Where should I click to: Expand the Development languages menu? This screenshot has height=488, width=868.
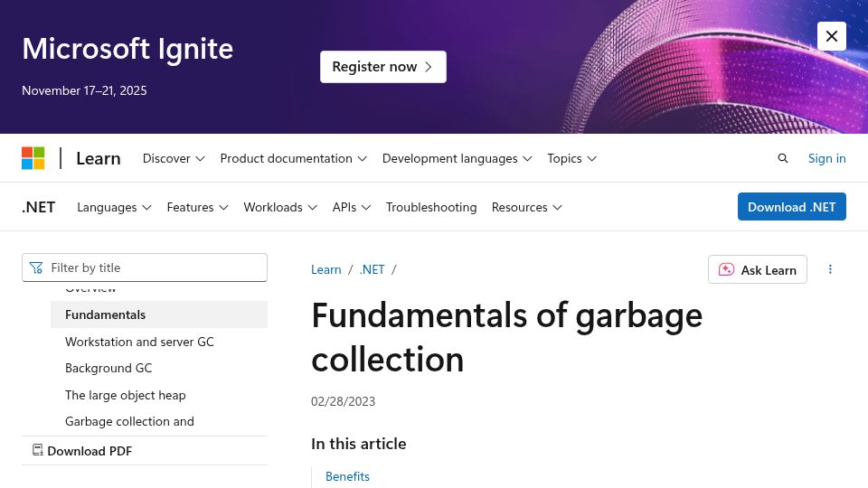(x=458, y=158)
